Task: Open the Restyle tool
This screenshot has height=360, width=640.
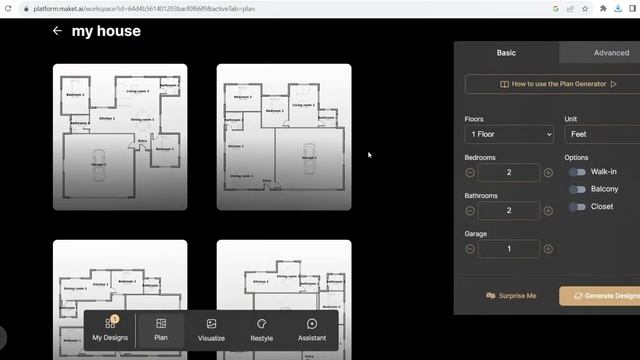Action: (x=262, y=330)
